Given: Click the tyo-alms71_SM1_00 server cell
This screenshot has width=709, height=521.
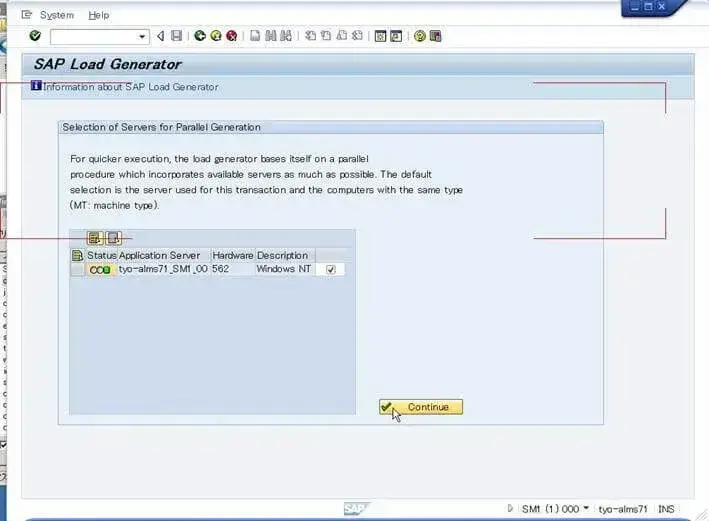Looking at the screenshot, I should coord(163,269).
